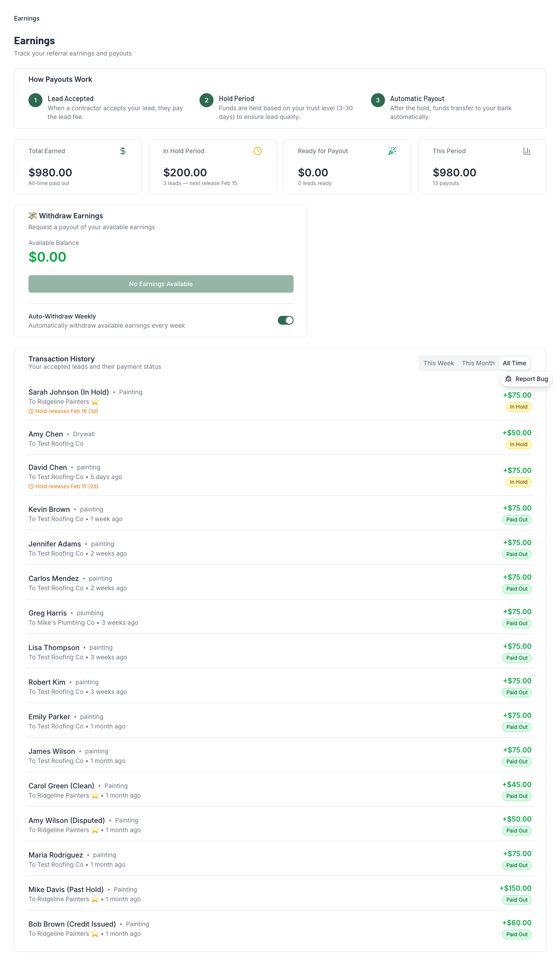The height and width of the screenshot is (966, 560).
Task: Toggle the Auto-Withdraw Weekly switch
Action: pyautogui.click(x=286, y=320)
